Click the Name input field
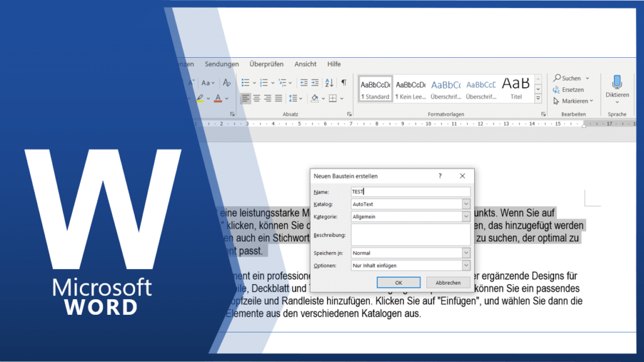644x362 pixels. point(410,192)
